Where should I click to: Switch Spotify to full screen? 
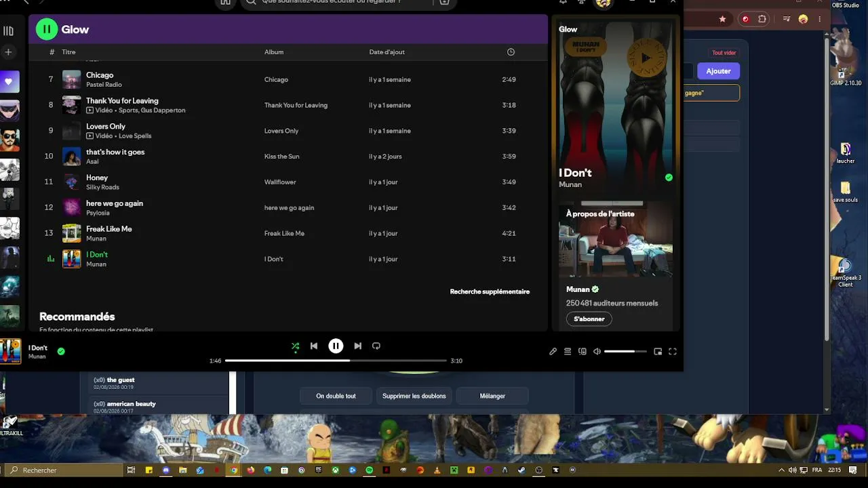click(x=673, y=351)
